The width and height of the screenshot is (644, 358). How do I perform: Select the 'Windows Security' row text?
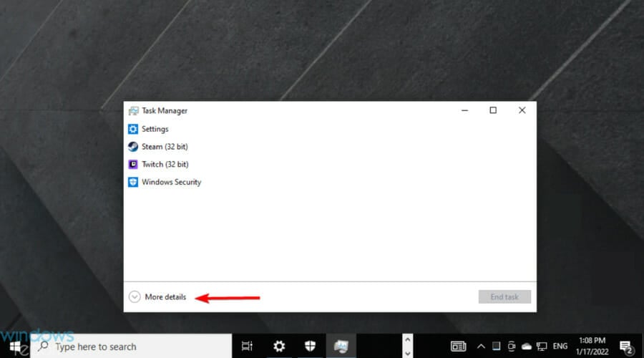[171, 182]
